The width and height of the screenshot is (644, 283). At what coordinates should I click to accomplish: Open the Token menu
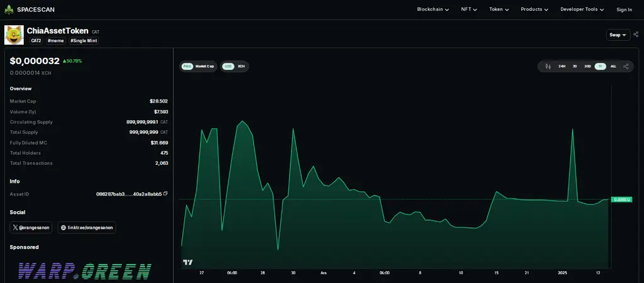(x=499, y=9)
